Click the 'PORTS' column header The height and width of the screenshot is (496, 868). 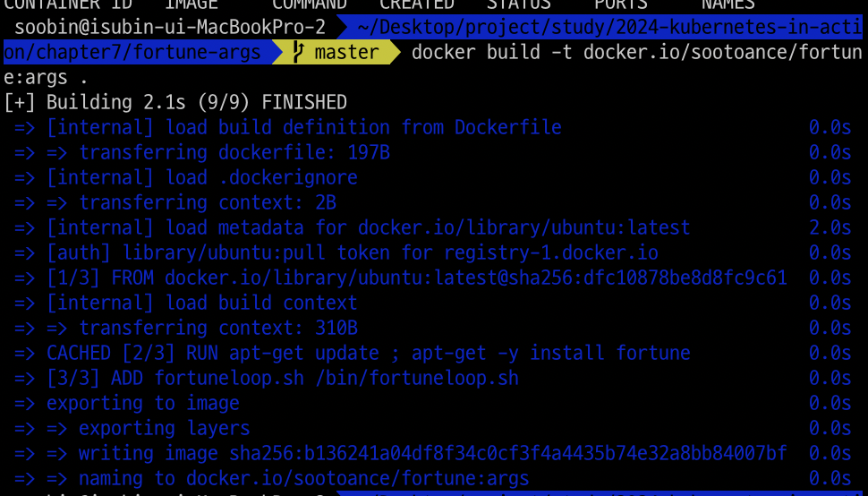(620, 4)
